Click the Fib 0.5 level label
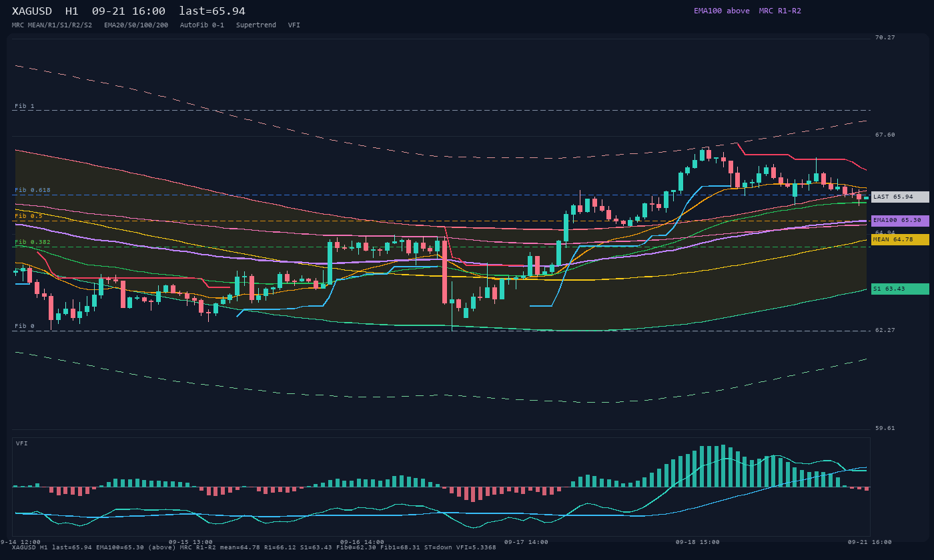Screen dimensions: 934x560 29,216
